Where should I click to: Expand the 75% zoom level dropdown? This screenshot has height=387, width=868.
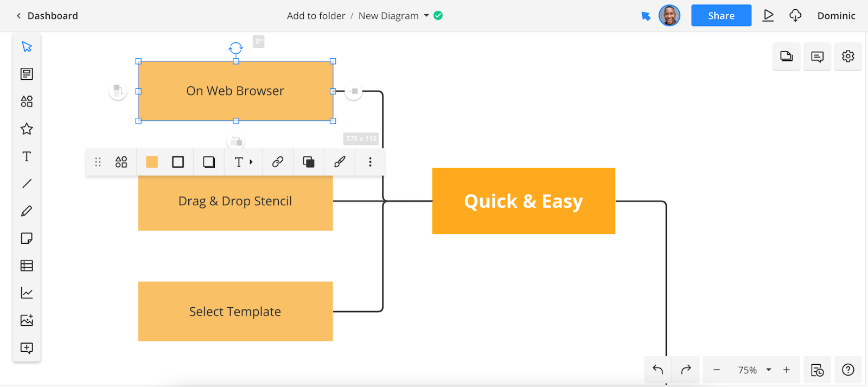tap(768, 370)
